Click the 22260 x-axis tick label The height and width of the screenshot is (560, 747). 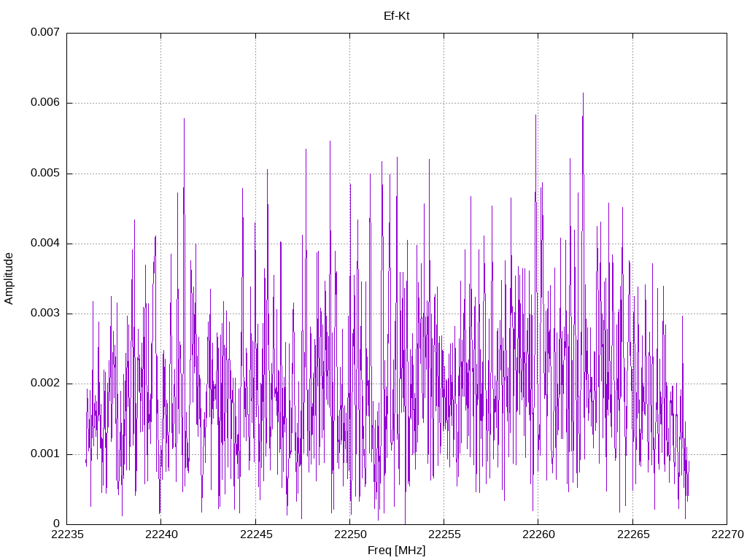coord(538,534)
